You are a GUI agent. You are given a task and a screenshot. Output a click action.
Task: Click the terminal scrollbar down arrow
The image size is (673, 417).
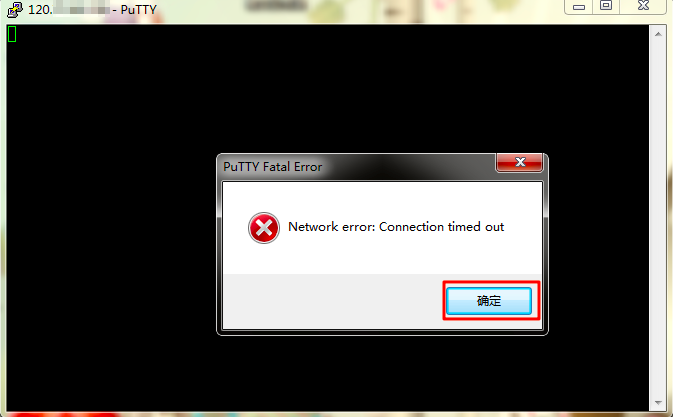[x=658, y=403]
